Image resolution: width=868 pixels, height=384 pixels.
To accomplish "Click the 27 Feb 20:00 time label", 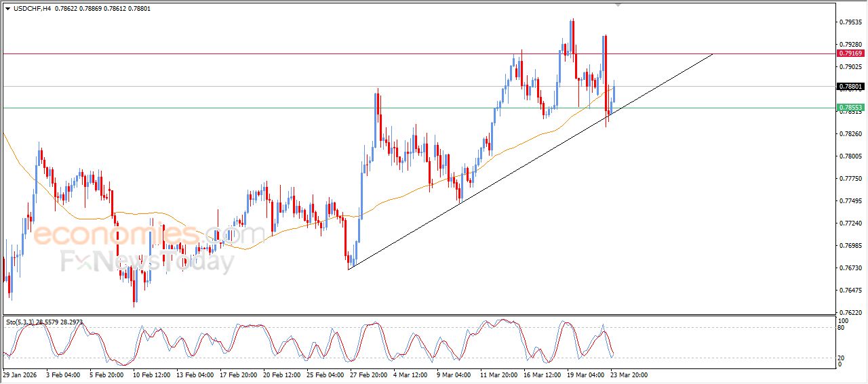I will click(x=368, y=375).
